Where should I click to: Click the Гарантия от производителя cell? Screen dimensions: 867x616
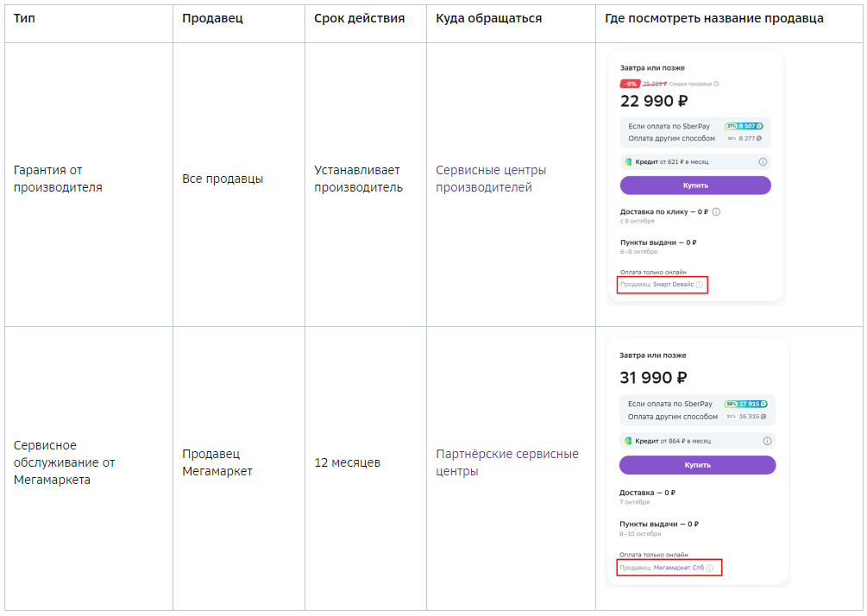(89, 184)
